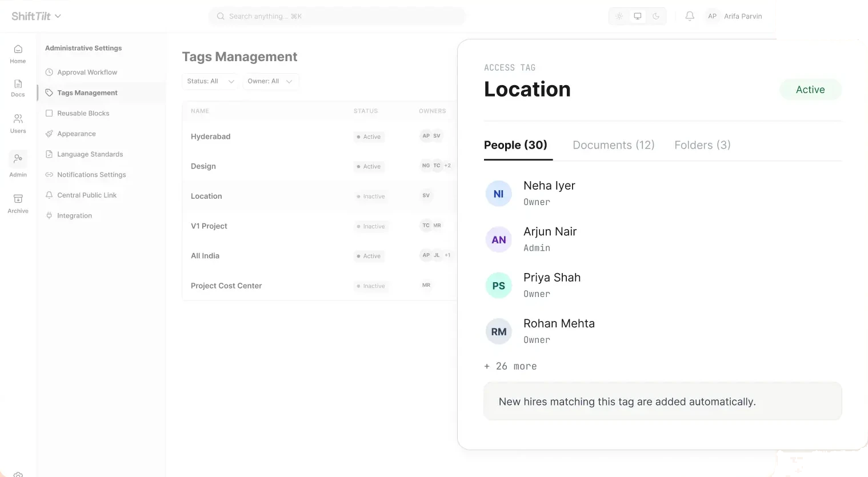The width and height of the screenshot is (868, 477).
Task: Click MR owner badge in Project Cost Center row
Action: [426, 285]
